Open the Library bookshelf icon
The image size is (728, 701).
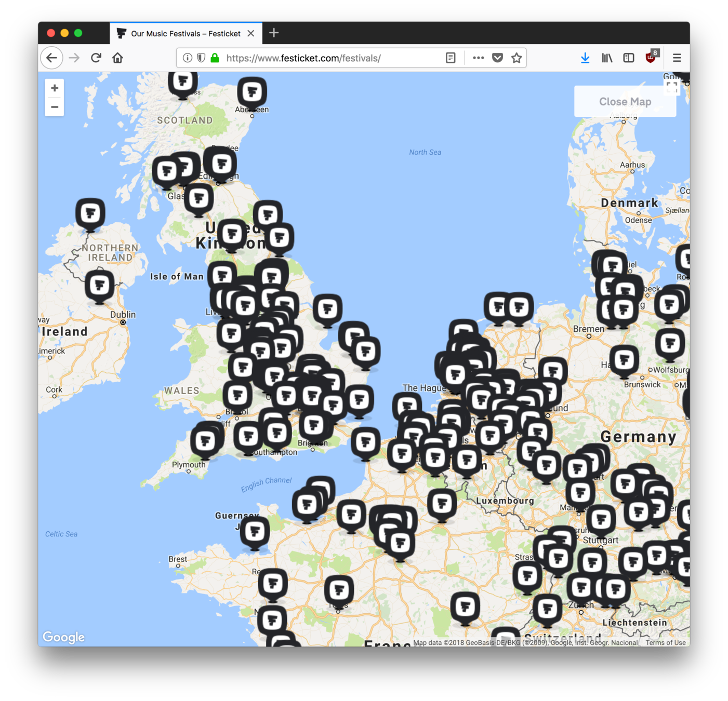[x=607, y=58]
